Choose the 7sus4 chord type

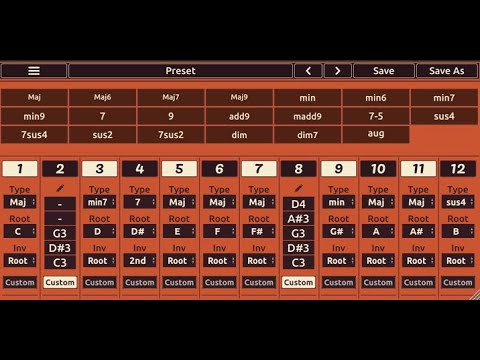[x=34, y=135]
